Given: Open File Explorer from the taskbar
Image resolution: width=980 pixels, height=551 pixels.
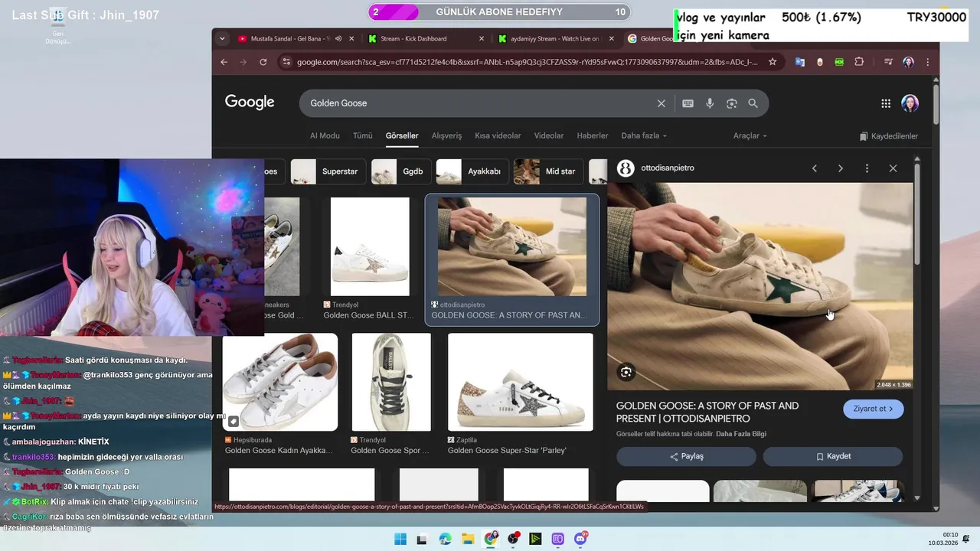Looking at the screenshot, I should (467, 539).
